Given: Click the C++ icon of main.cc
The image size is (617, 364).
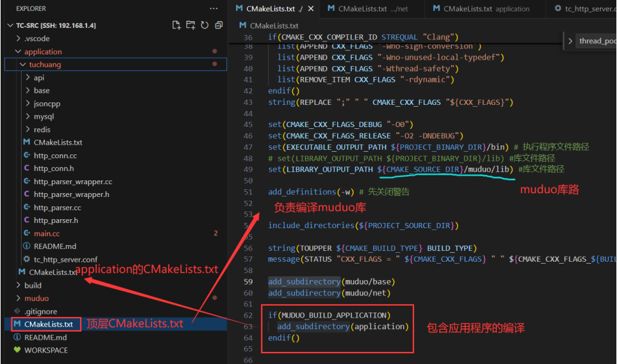Looking at the screenshot, I should click(x=26, y=233).
